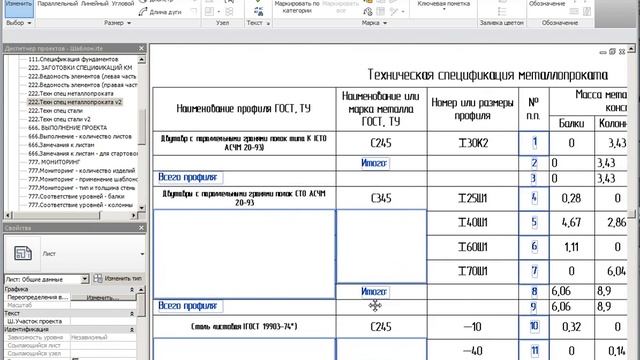
Task: Select 222.Техн спец металлопроката v2 item
Action: [75, 102]
